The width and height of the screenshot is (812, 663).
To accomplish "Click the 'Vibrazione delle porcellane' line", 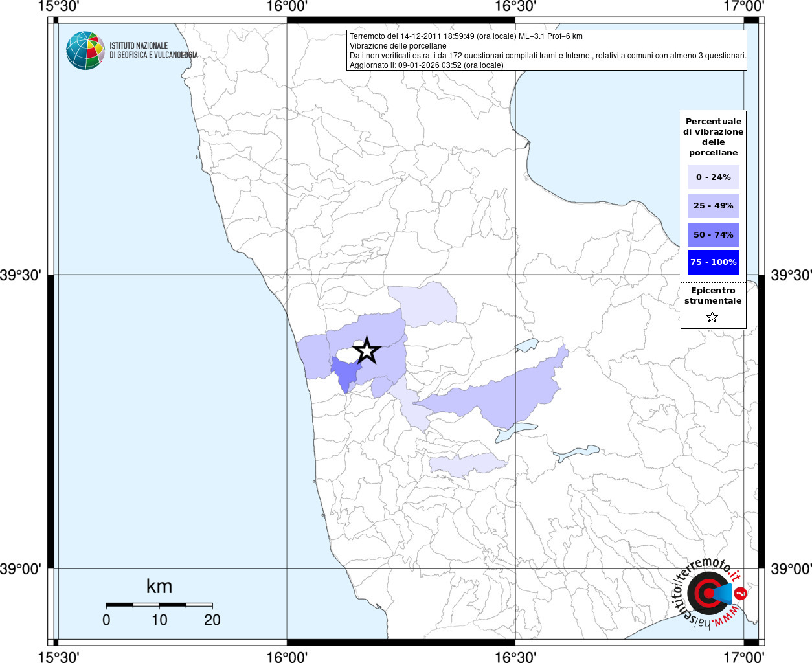I will [x=398, y=46].
